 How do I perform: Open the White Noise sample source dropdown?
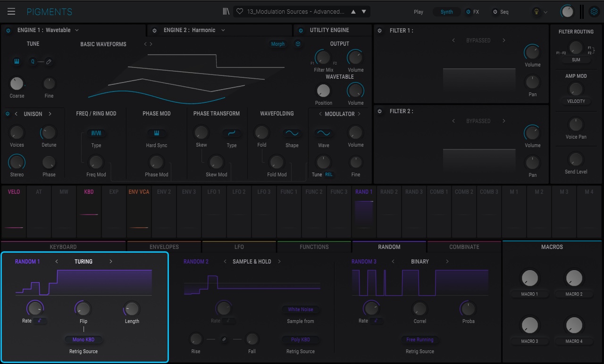click(301, 310)
